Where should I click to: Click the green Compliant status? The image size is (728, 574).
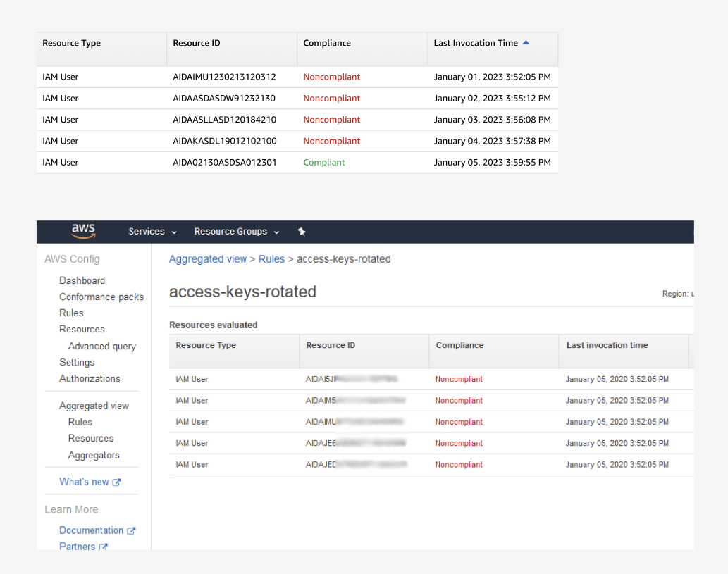click(324, 163)
